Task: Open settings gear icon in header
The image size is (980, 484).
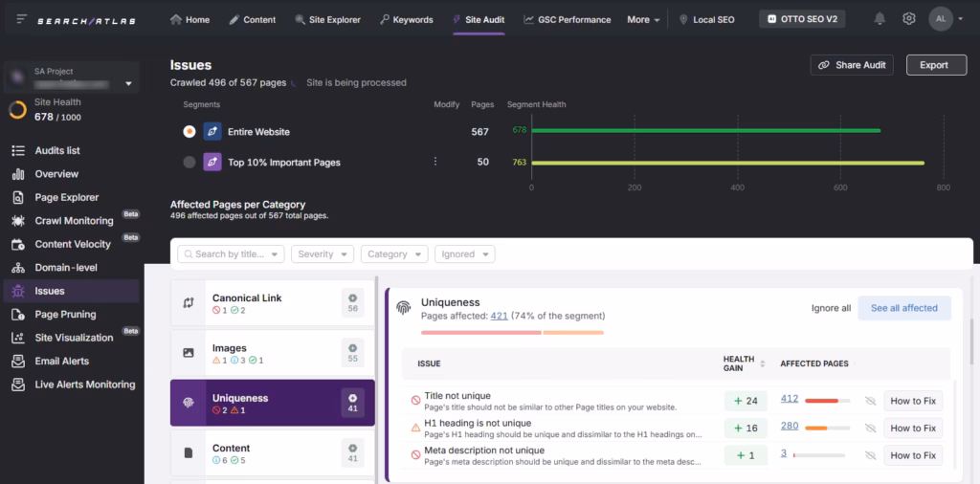Action: pos(909,19)
